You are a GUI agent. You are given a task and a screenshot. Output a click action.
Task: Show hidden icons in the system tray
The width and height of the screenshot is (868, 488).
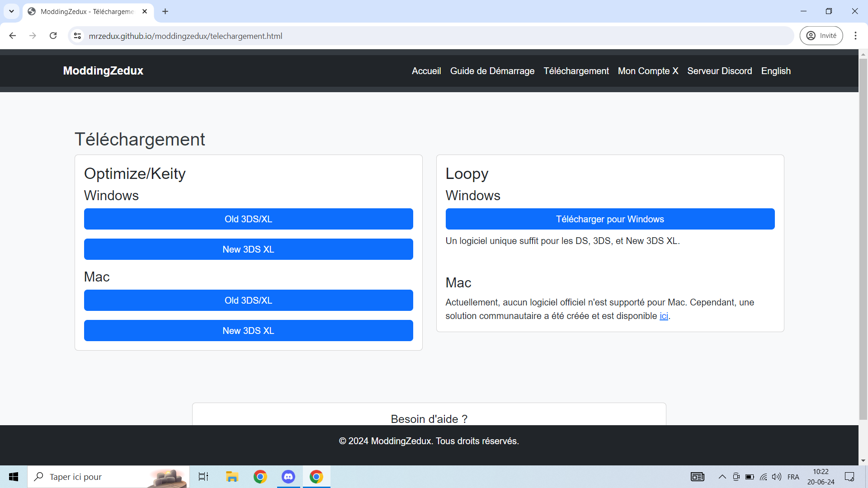pyautogui.click(x=722, y=476)
